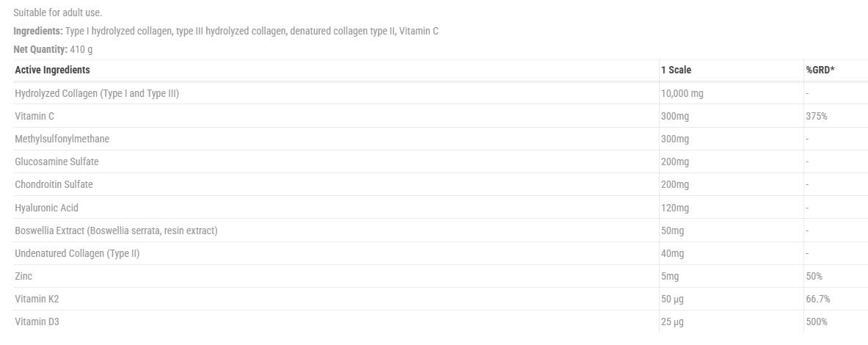Viewport: 868px width, 345px height.
Task: Select the Methylsulfonylmethane row label
Action: [x=62, y=139]
